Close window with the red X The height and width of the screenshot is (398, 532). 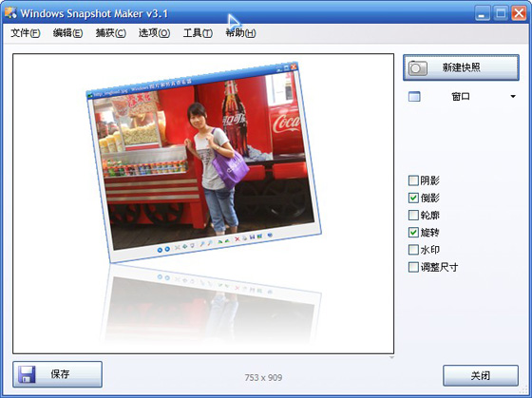click(519, 13)
